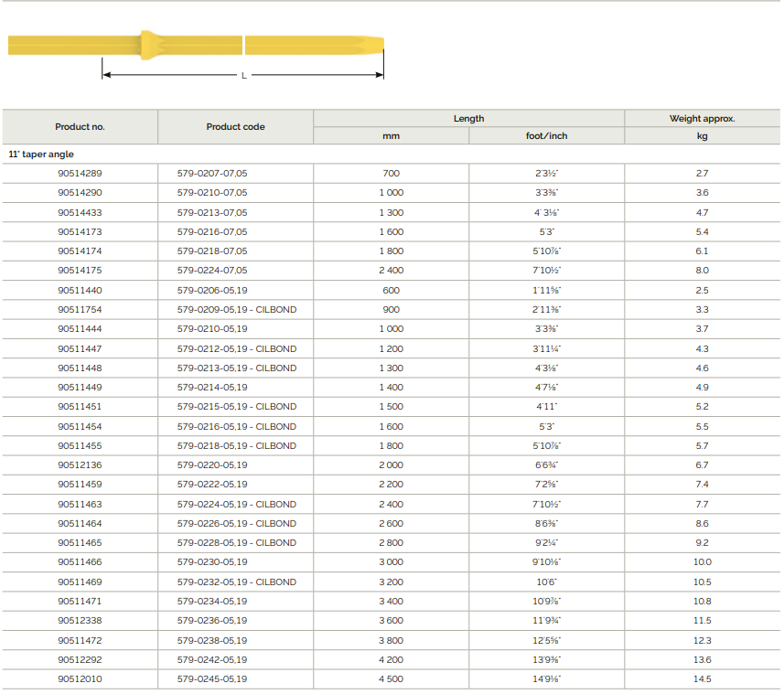Click the Length header cell

(x=469, y=119)
